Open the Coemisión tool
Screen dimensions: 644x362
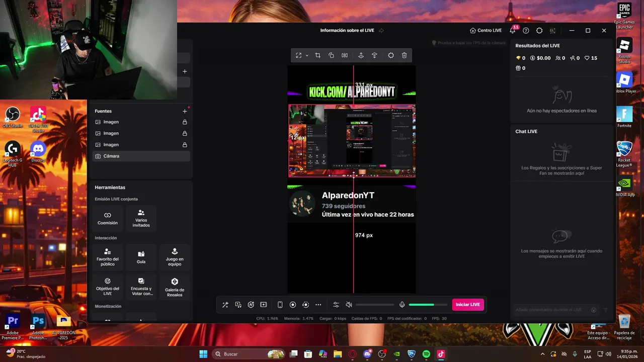click(108, 218)
